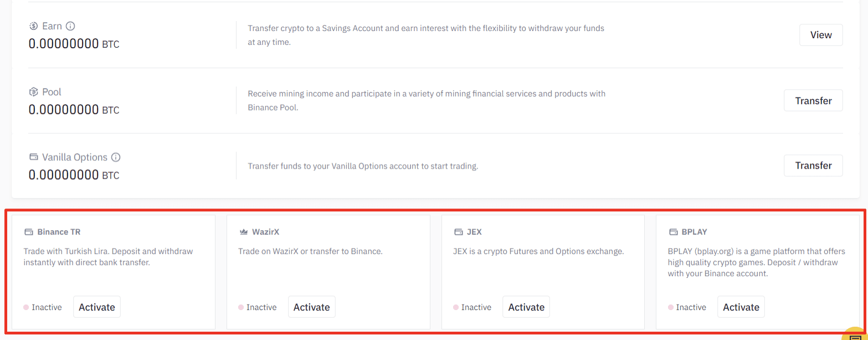
Task: Transfer funds to Vanilla Options account
Action: (x=813, y=165)
